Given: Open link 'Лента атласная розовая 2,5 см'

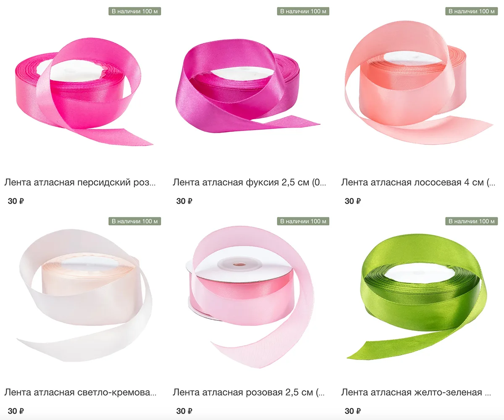Looking at the screenshot, I should click(x=249, y=392).
